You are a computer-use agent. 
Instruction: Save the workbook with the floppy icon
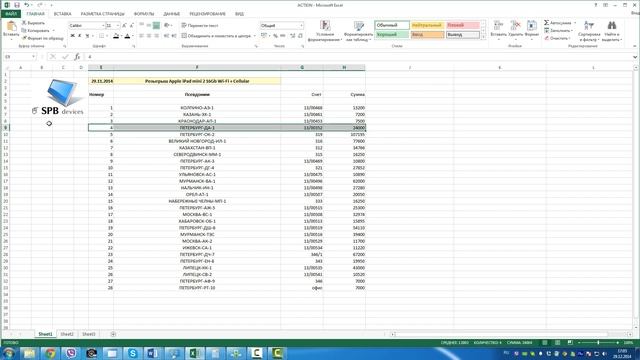tap(17, 5)
